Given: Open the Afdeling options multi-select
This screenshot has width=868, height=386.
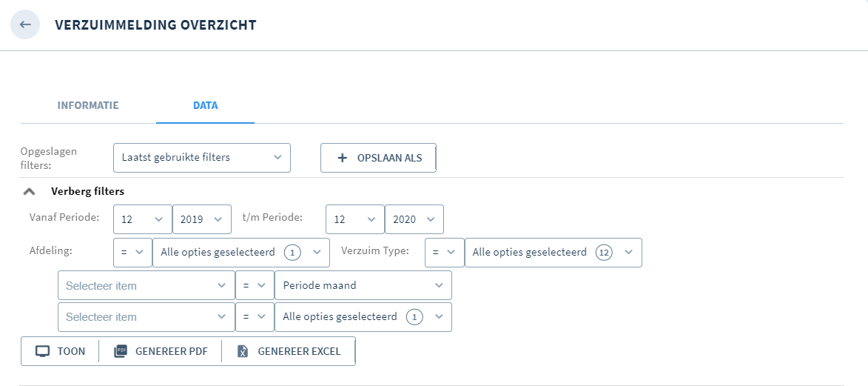Looking at the screenshot, I should 241,253.
